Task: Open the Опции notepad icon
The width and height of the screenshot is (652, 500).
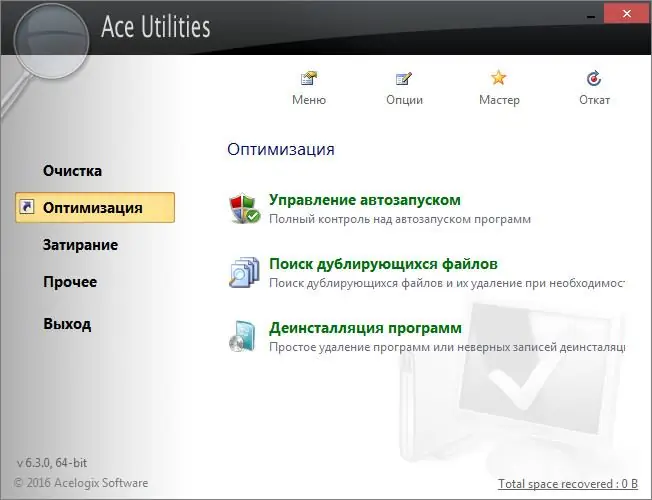Action: point(404,78)
